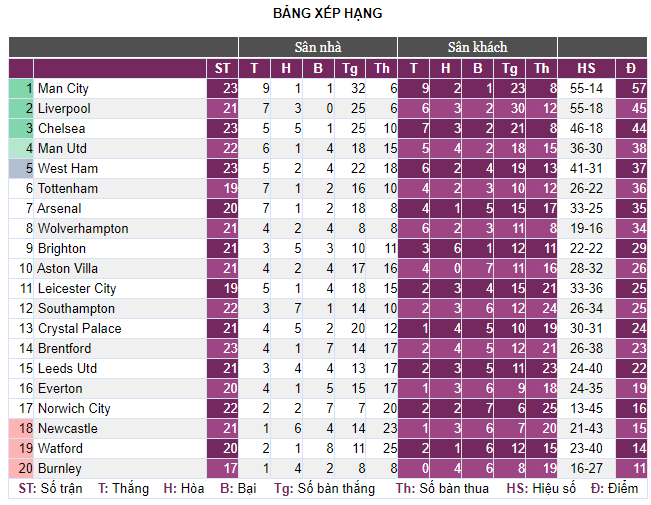Click the Man City team name

click(x=63, y=88)
